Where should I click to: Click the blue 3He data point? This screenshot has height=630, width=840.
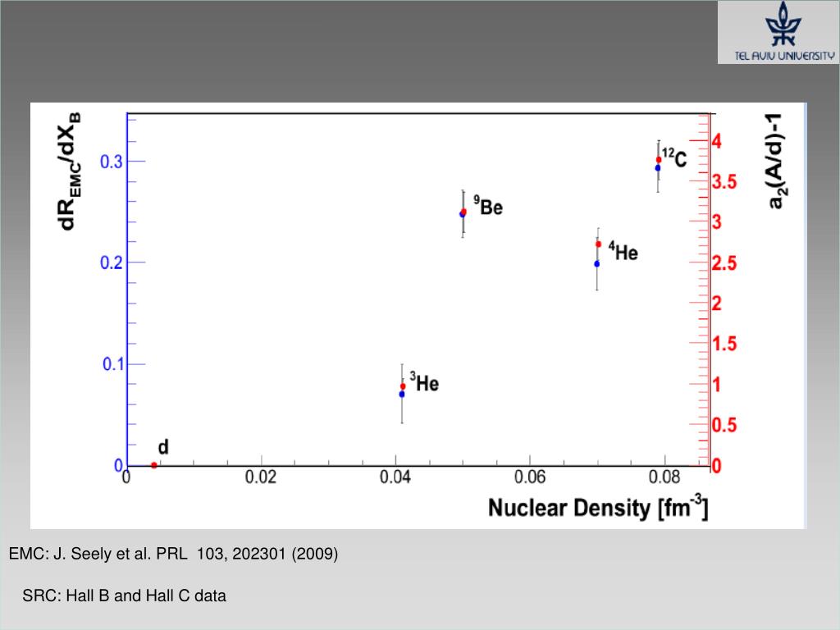coord(402,395)
